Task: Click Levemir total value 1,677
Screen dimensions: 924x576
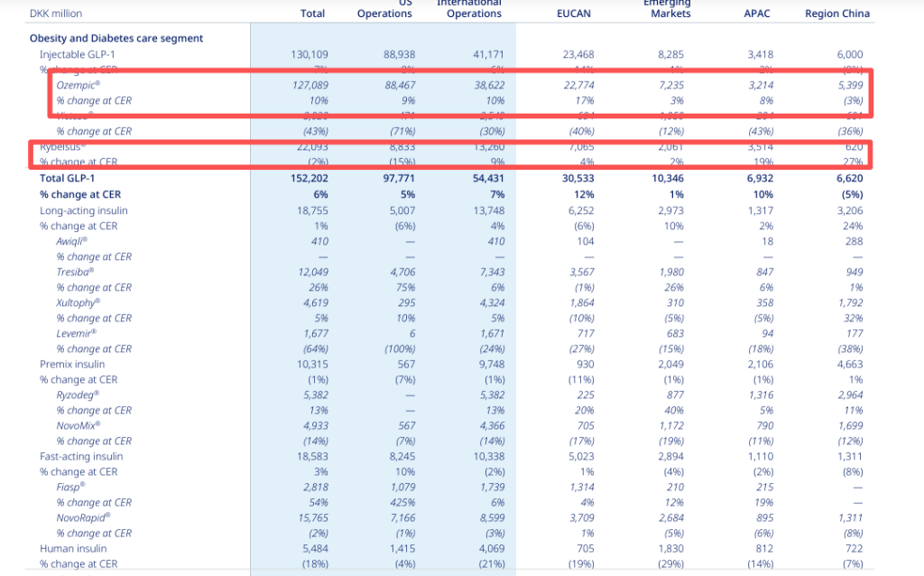Action: click(x=316, y=333)
